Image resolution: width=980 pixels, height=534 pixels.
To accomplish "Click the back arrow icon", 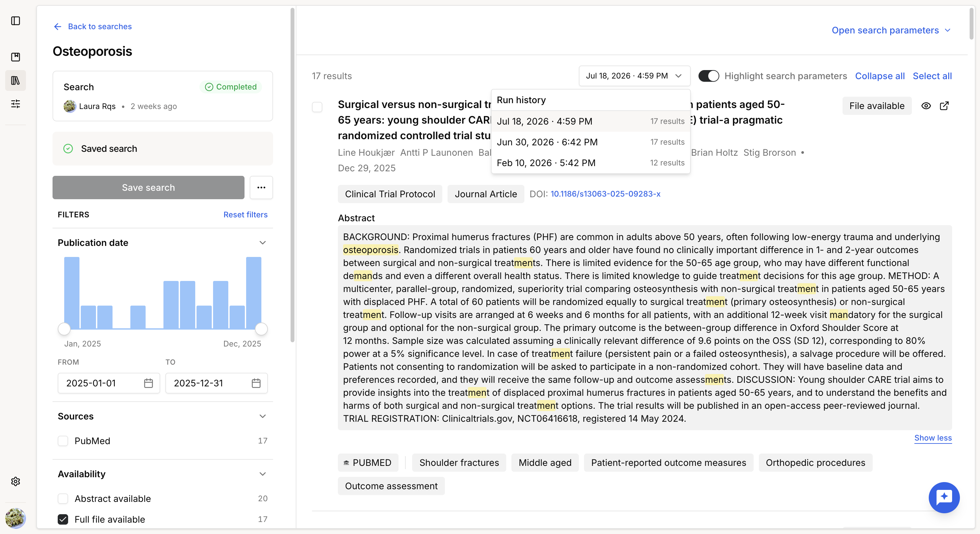I will (57, 27).
